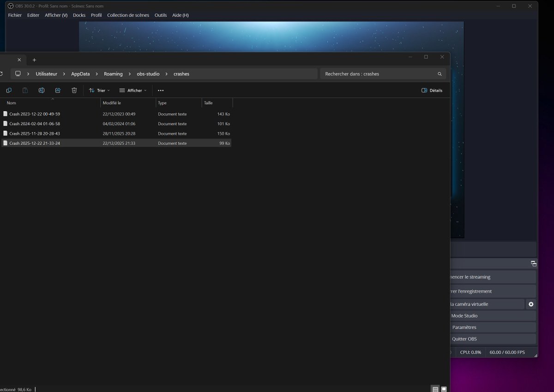Switch to details list view icon in status bar
The height and width of the screenshot is (392, 554).
pyautogui.click(x=435, y=389)
